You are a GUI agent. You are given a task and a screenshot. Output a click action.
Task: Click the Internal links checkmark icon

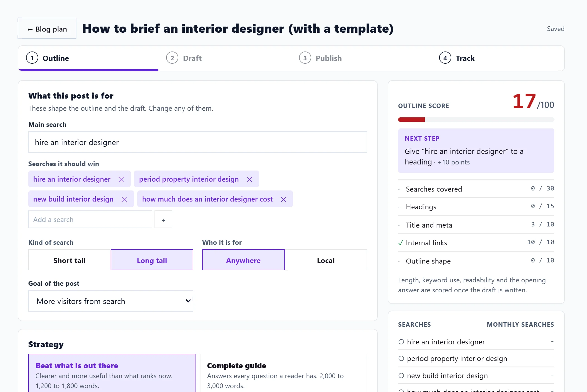point(401,243)
